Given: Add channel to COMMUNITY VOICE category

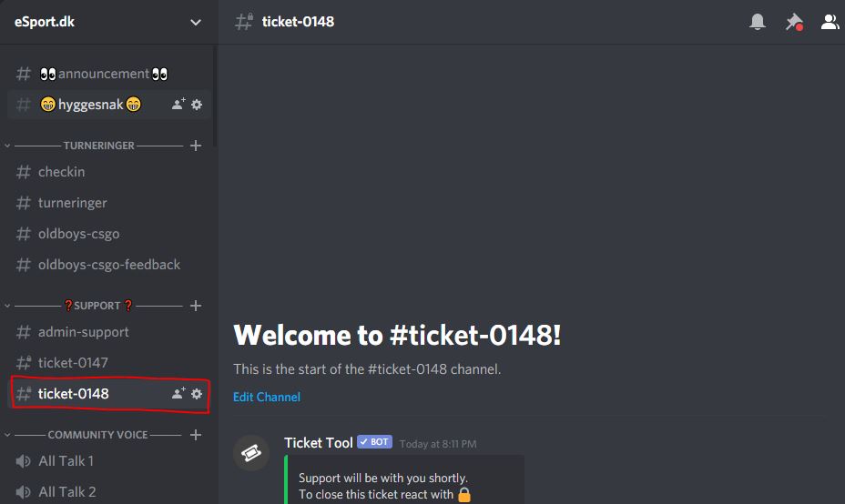Looking at the screenshot, I should click(x=196, y=435).
